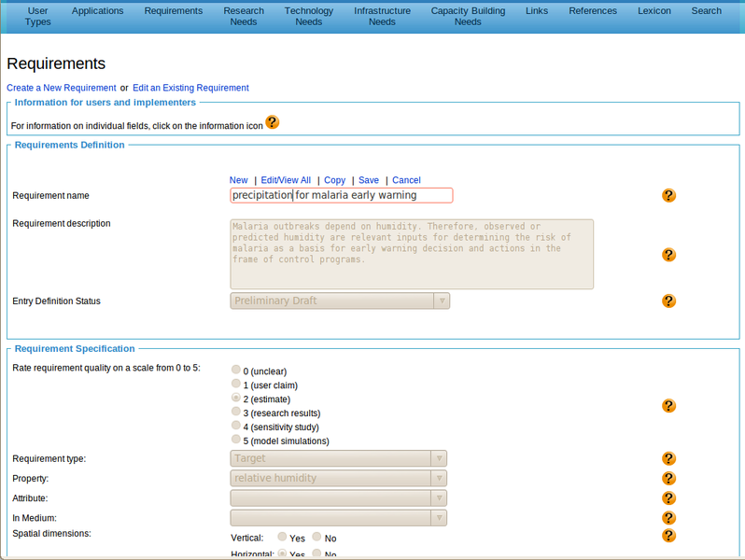Show help icon for In Medium

click(x=668, y=518)
